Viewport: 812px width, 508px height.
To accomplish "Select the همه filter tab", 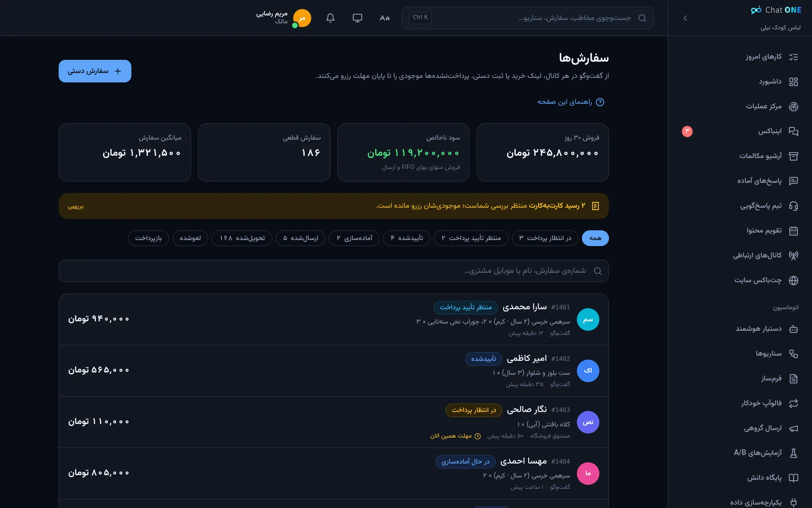I will tap(595, 238).
